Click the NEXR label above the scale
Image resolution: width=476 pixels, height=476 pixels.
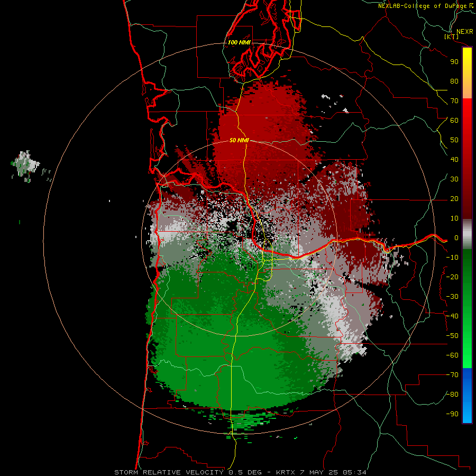click(x=464, y=32)
